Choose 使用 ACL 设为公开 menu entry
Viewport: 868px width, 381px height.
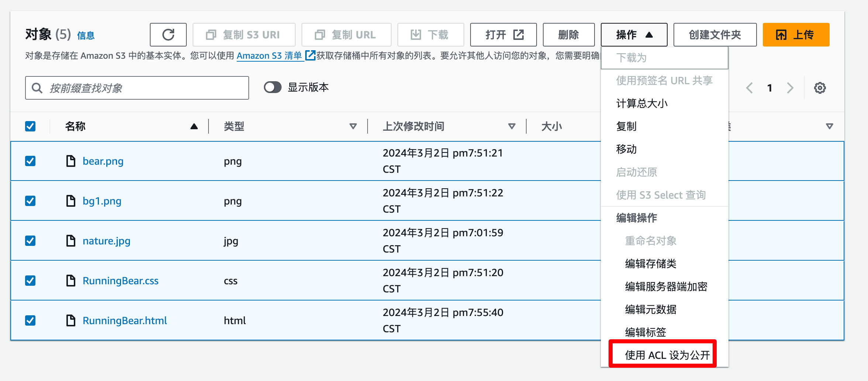pos(665,355)
